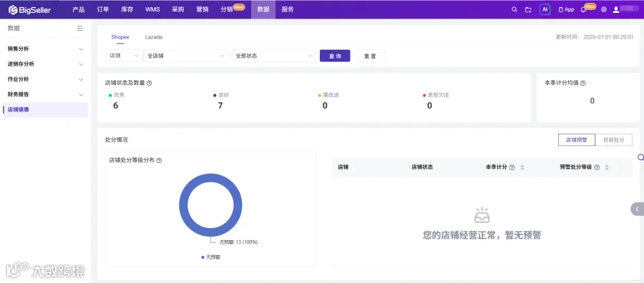
Task: Click the 查询 button
Action: coord(335,56)
